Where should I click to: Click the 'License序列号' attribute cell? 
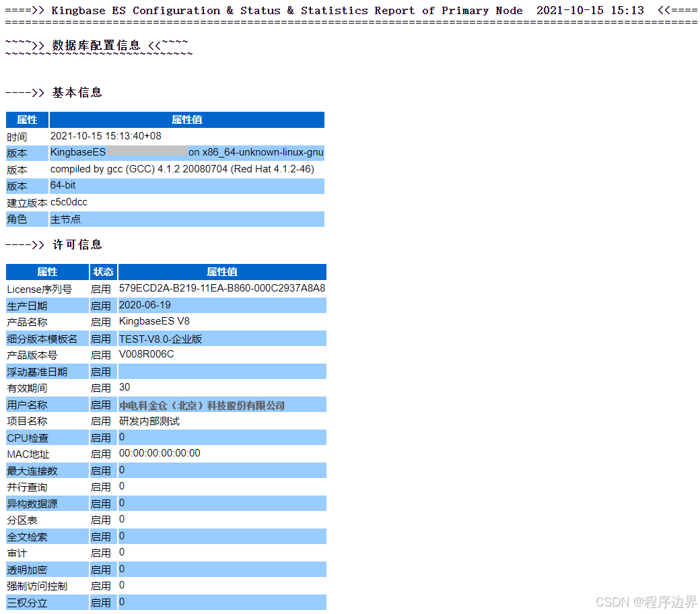pos(47,289)
